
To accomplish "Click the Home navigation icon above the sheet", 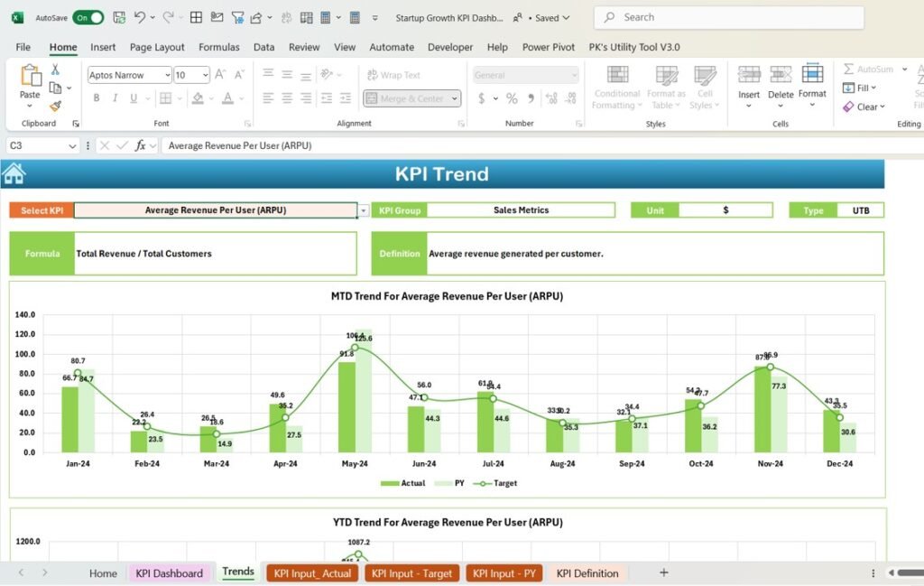I will 13,172.
